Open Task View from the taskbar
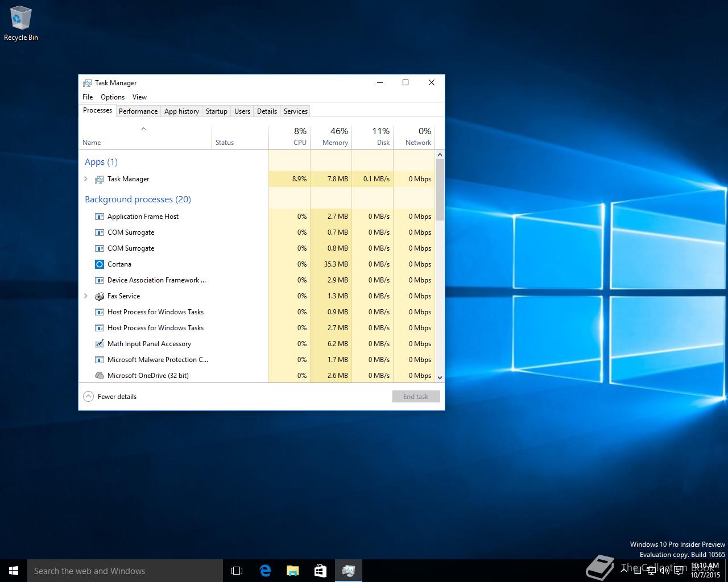 tap(237, 571)
